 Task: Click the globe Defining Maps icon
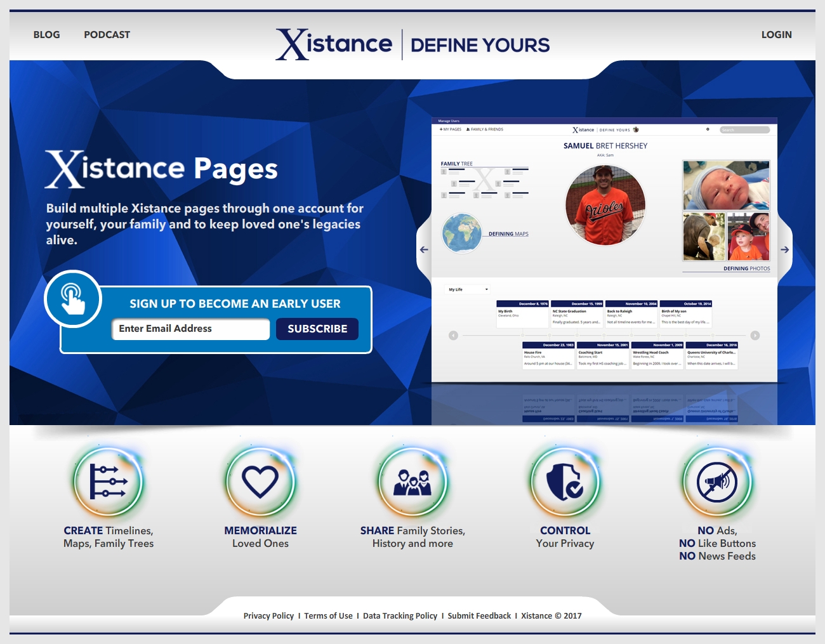(x=462, y=233)
